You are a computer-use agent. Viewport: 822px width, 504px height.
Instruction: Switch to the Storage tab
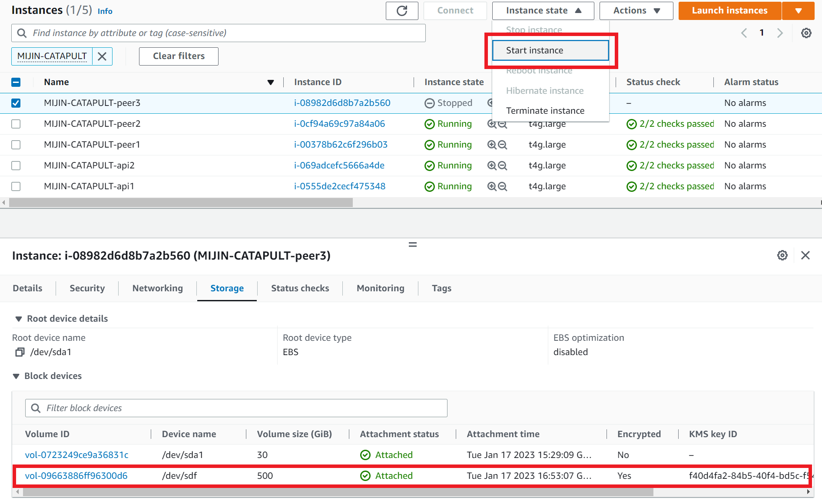[227, 288]
